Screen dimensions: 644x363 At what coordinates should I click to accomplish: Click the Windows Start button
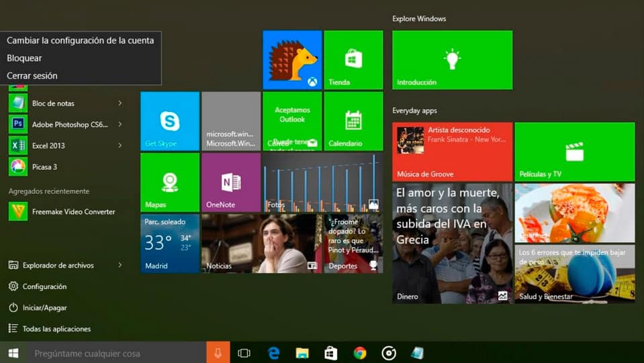(x=13, y=353)
